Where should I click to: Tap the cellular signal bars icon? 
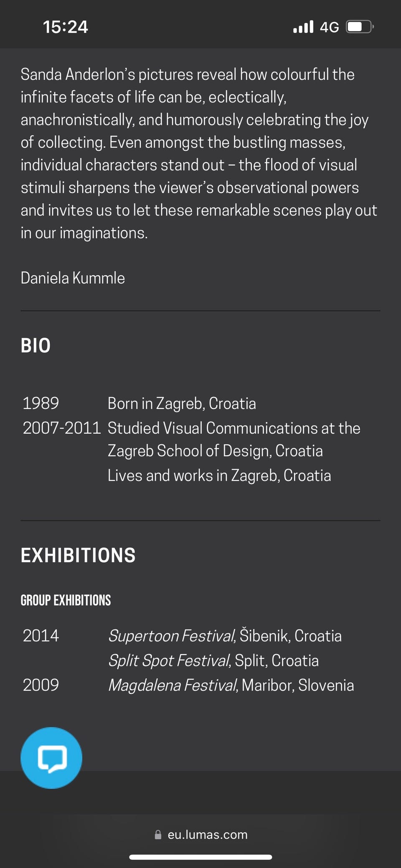(x=303, y=27)
